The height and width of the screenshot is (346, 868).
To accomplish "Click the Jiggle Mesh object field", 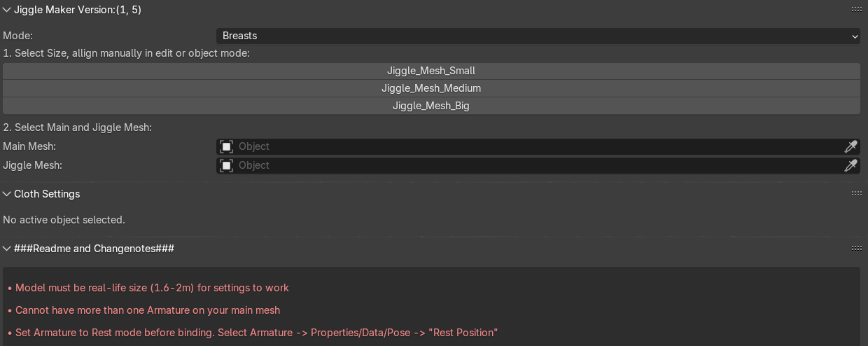I will [x=532, y=165].
